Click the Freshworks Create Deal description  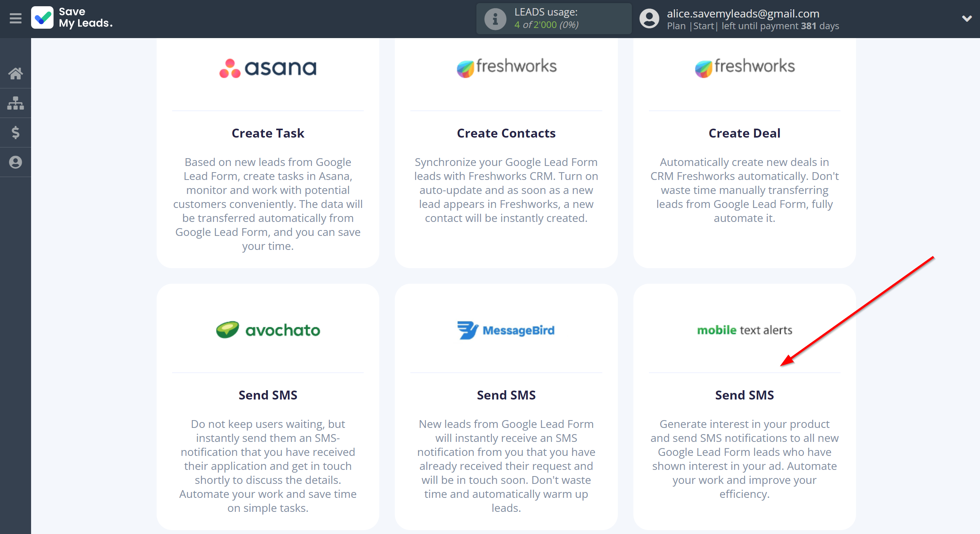(745, 190)
